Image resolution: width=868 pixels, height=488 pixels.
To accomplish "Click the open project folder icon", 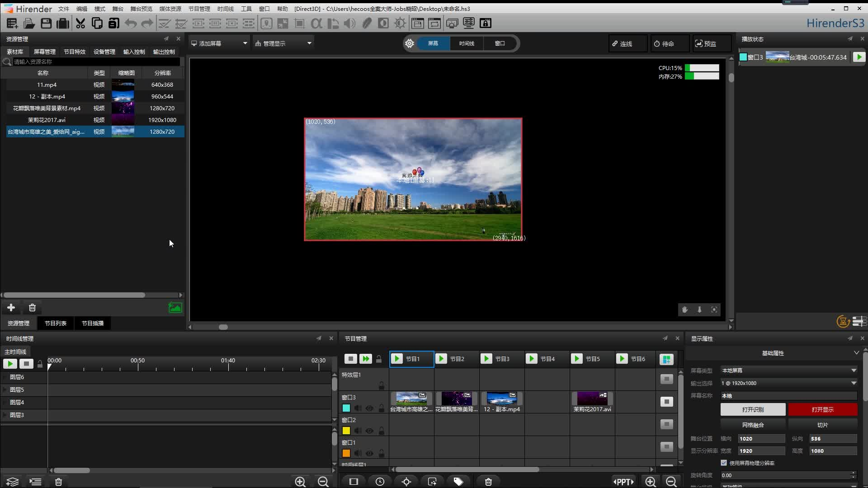I will [x=29, y=23].
